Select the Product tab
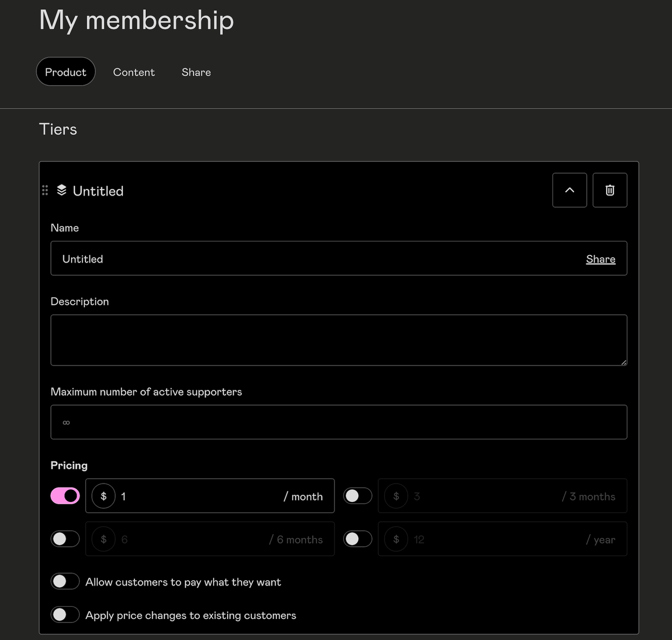Image resolution: width=672 pixels, height=640 pixels. tap(66, 72)
